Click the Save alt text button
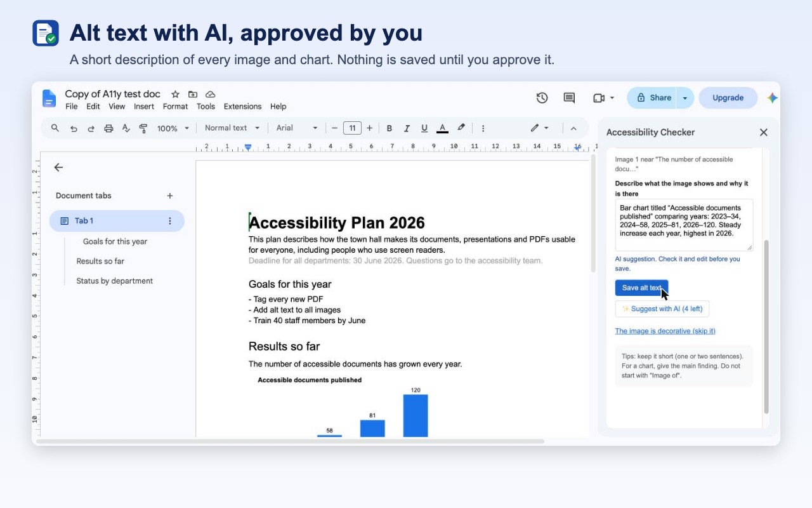This screenshot has width=812, height=508. [641, 288]
